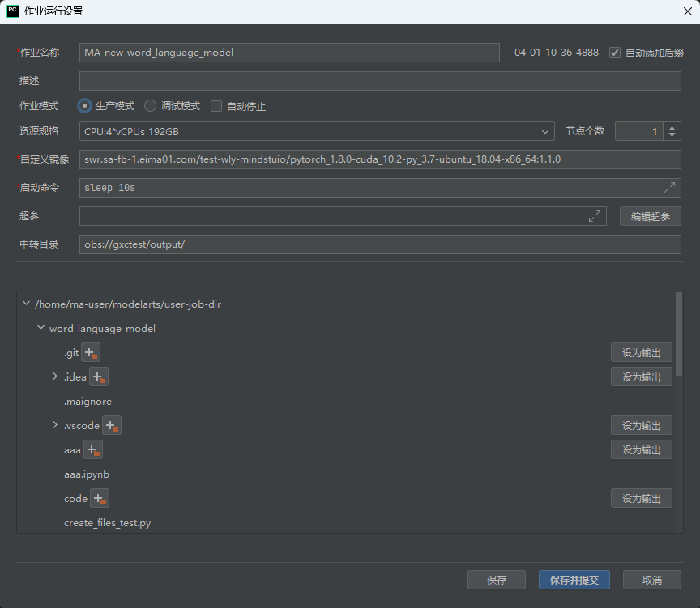700x608 pixels.
Task: Click the 保存并提交 button
Action: [574, 580]
